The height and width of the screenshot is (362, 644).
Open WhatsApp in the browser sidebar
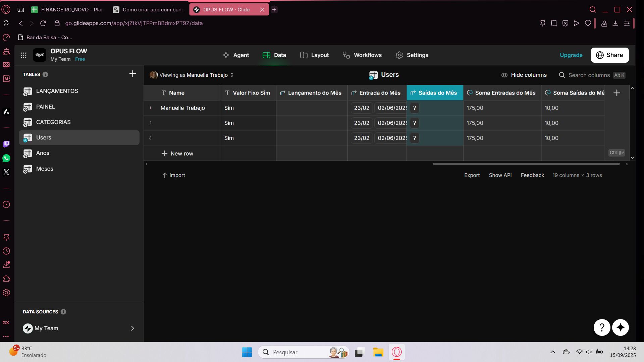(x=6, y=158)
